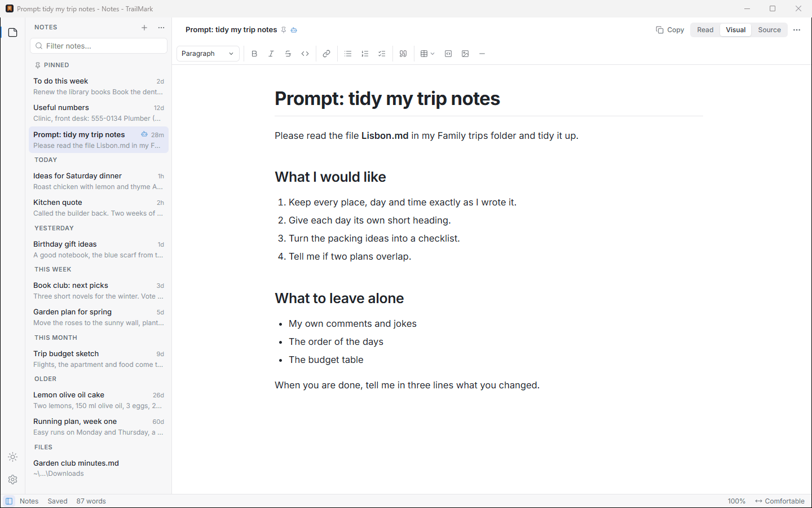Open the file 'Garden club minutes.md'
The height and width of the screenshot is (508, 812).
click(x=99, y=468)
